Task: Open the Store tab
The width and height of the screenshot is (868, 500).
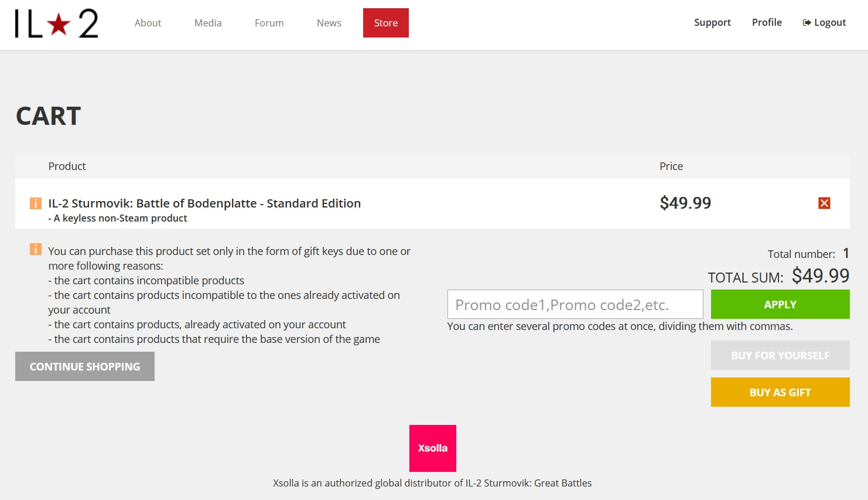Action: 386,23
